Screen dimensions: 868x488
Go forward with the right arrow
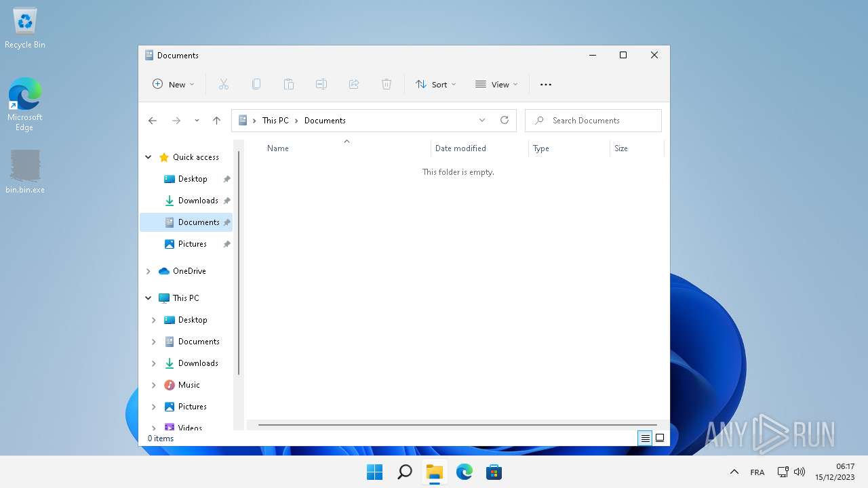(176, 121)
